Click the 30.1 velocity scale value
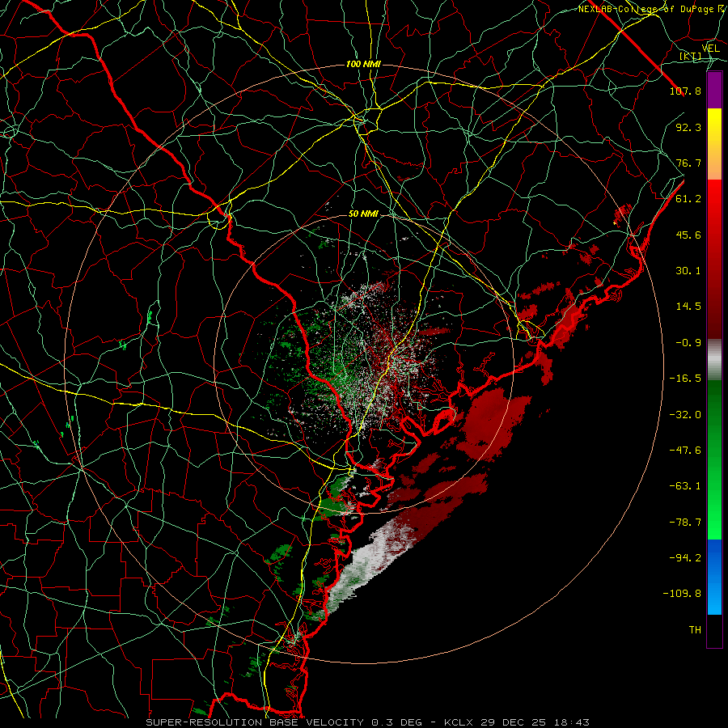Screen dimensions: 728x728 pos(688,271)
